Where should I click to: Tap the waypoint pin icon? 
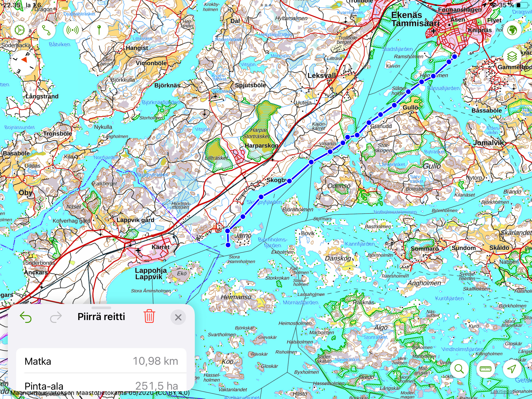tap(99, 30)
